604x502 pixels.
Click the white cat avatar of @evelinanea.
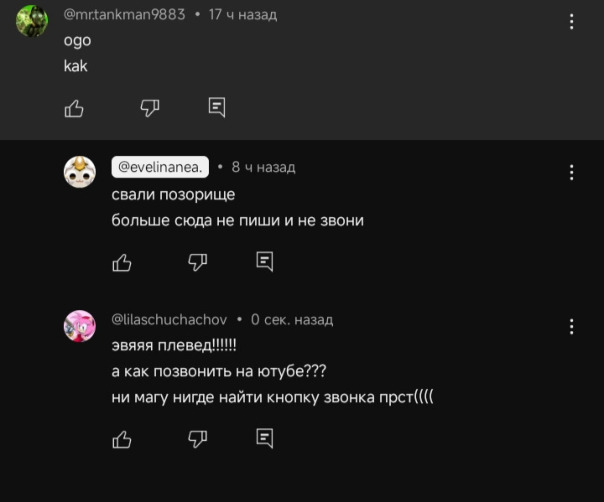[x=80, y=172]
